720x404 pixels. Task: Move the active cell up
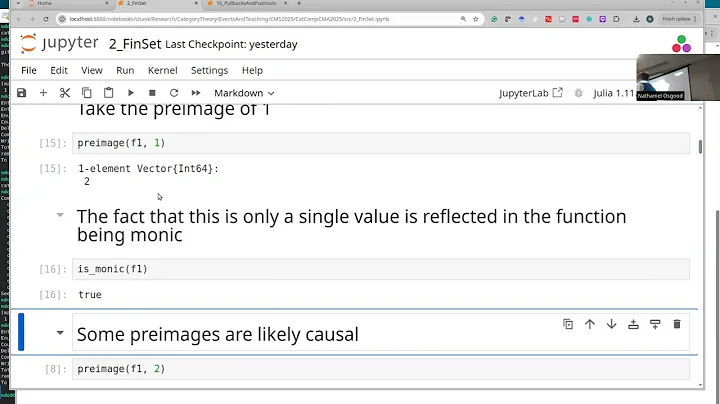coord(590,324)
